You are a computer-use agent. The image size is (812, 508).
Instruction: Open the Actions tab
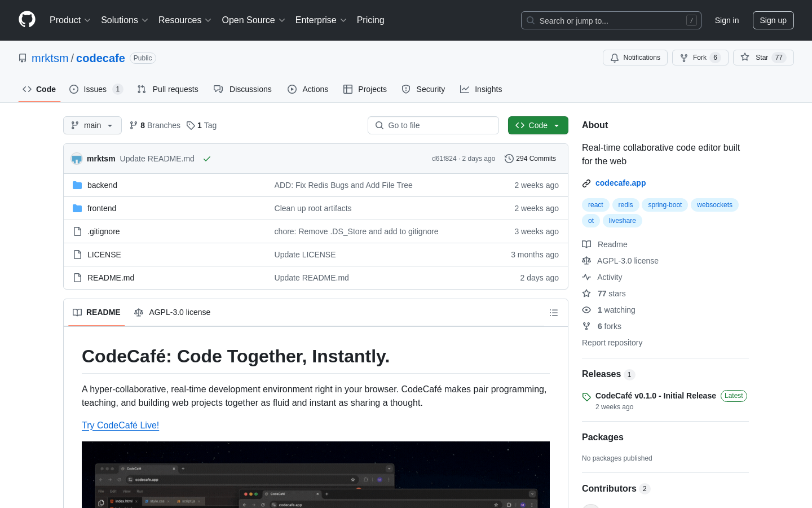pos(308,89)
